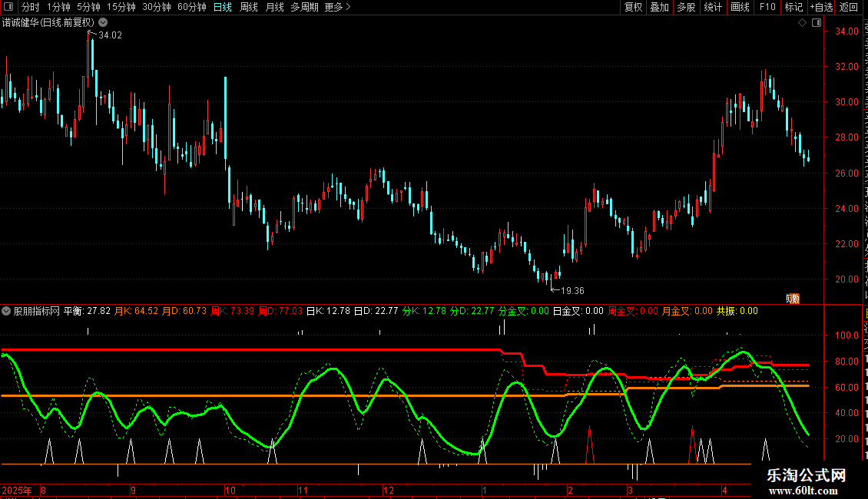Click 100.0 on indicator axis
Image resolution: width=868 pixels, height=499 pixels.
[846, 335]
